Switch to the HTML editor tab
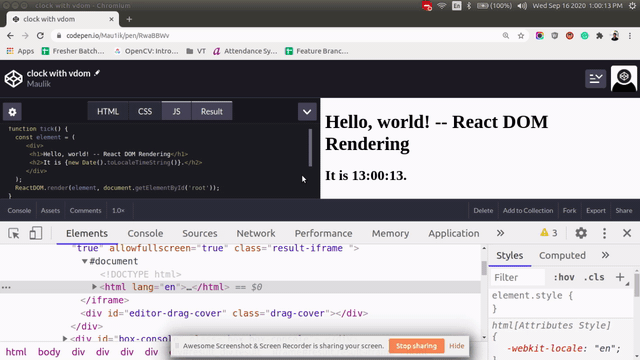Screen dimensions: 640x360 pos(108,111)
